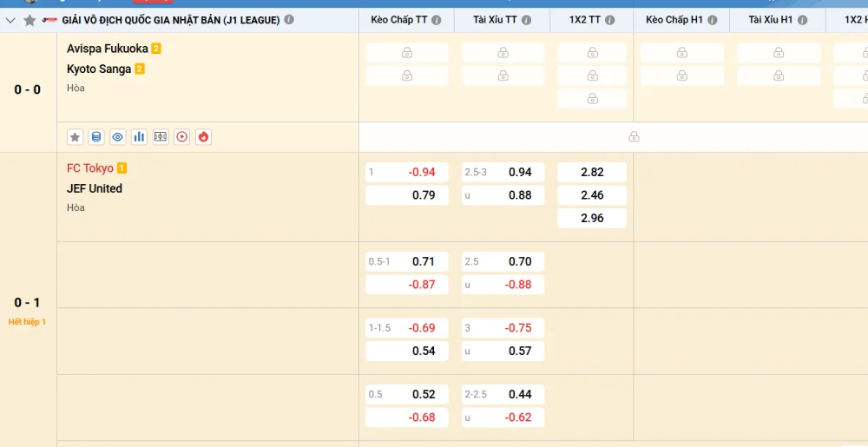Open Avispa Fukuoka team name
The height and width of the screenshot is (447, 868).
click(108, 49)
